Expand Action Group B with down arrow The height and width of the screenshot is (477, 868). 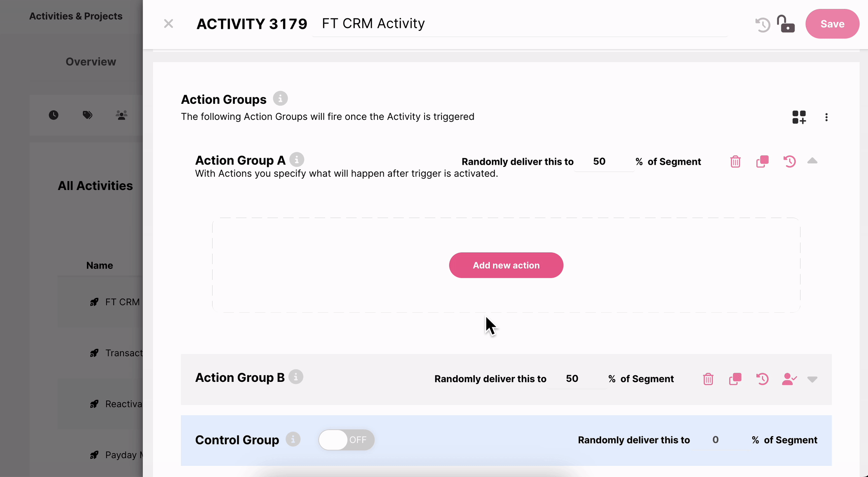pyautogui.click(x=812, y=379)
